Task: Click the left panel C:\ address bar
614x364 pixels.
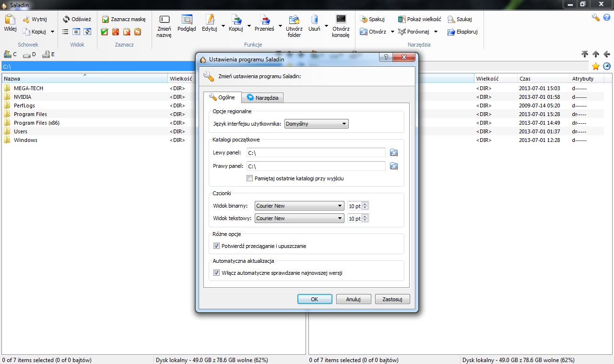Action: (x=98, y=67)
